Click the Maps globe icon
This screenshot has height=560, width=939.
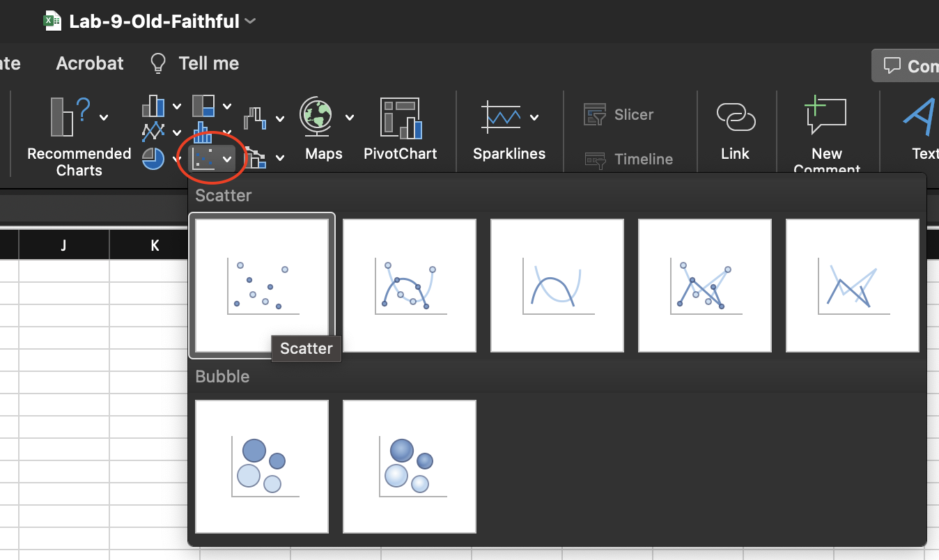316,117
